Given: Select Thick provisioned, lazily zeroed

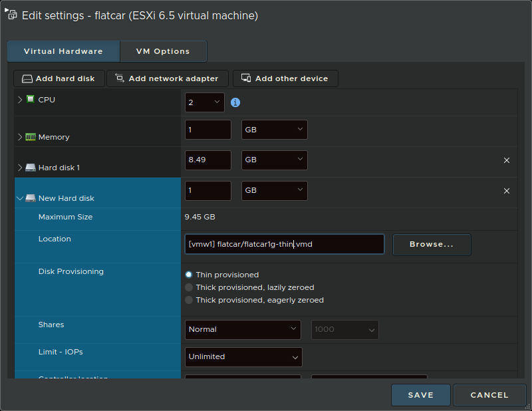Looking at the screenshot, I should 189,287.
